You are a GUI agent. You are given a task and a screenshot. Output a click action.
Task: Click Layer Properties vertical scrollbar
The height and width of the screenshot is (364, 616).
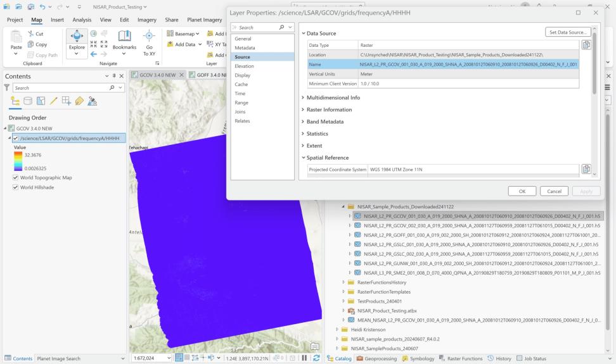[x=594, y=63]
